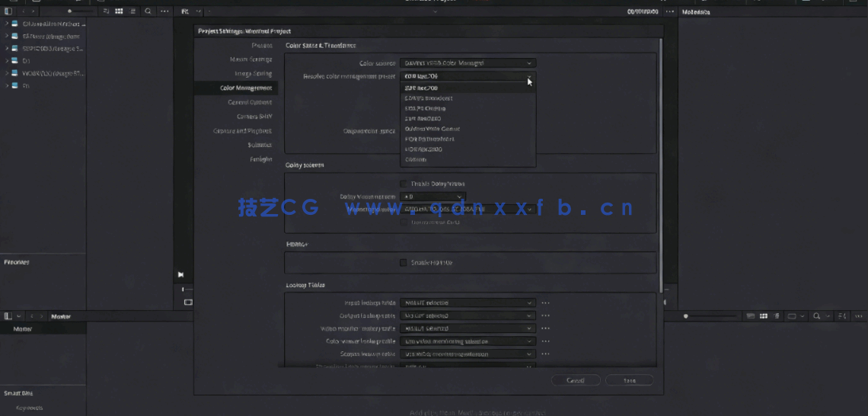
Task: Enable Dolby Vision checkbox
Action: (403, 184)
